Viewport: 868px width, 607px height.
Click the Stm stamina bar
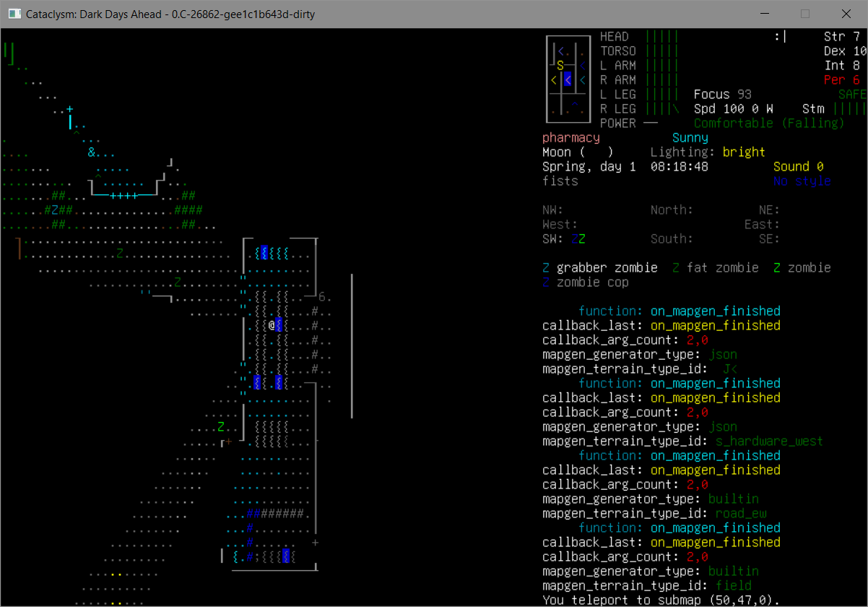click(x=849, y=108)
